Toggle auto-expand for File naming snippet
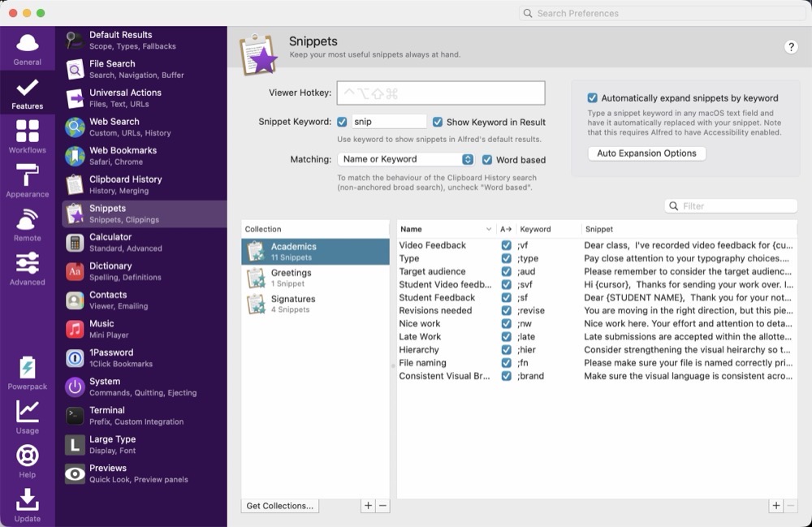The width and height of the screenshot is (812, 527). (x=507, y=363)
